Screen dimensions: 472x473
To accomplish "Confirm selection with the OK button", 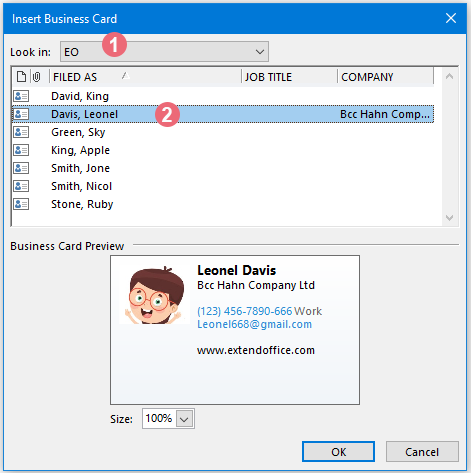I will coord(338,452).
